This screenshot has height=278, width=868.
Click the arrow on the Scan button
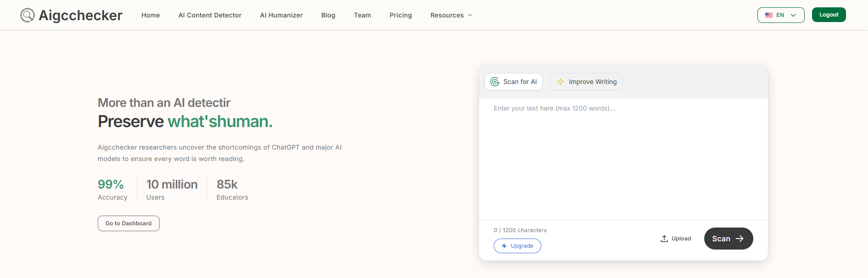click(740, 239)
